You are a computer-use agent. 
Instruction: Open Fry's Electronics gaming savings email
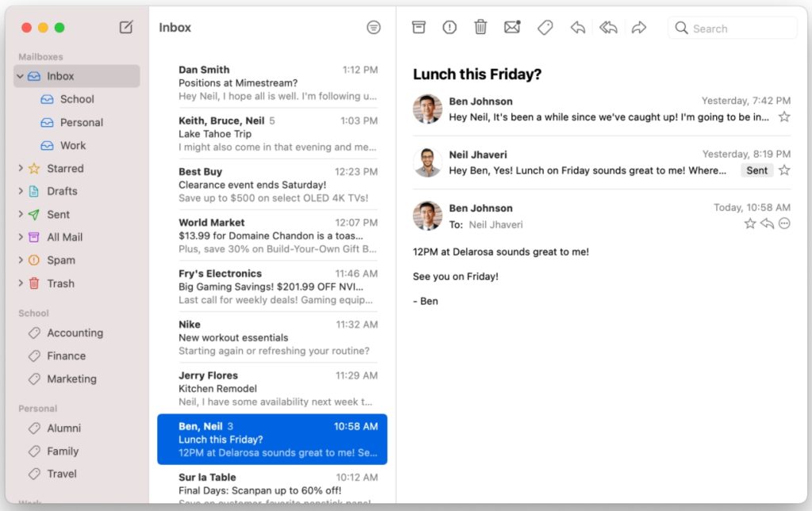[273, 287]
